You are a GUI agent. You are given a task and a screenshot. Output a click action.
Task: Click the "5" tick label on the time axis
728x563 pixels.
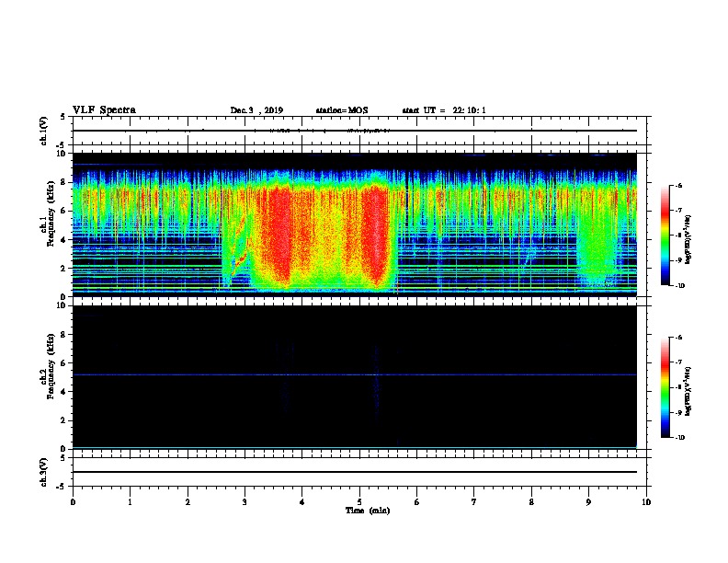pyautogui.click(x=359, y=502)
